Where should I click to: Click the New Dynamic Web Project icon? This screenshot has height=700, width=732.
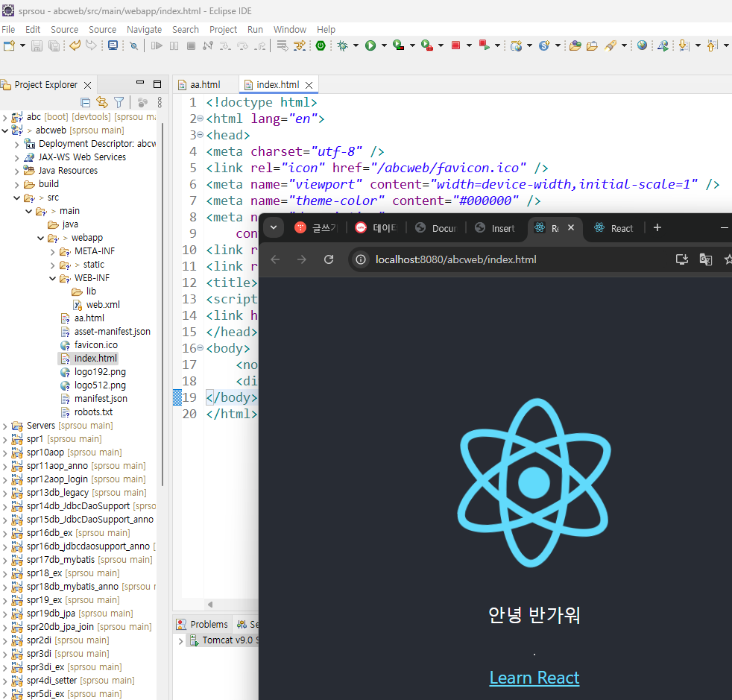tap(516, 45)
